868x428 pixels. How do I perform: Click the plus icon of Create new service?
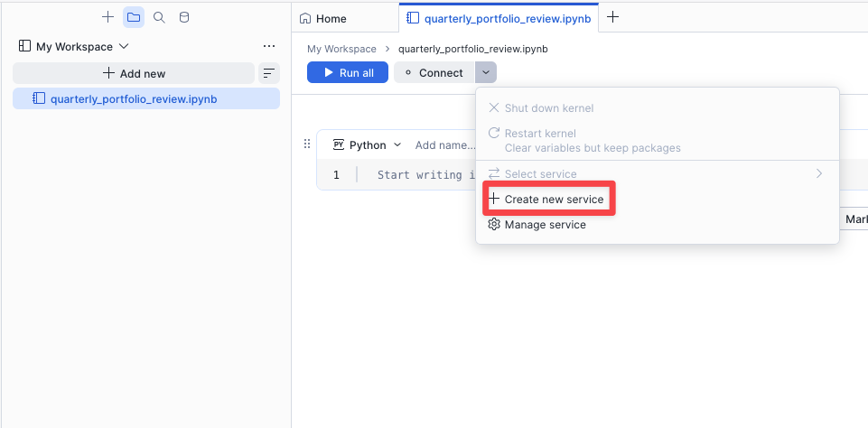tap(494, 199)
